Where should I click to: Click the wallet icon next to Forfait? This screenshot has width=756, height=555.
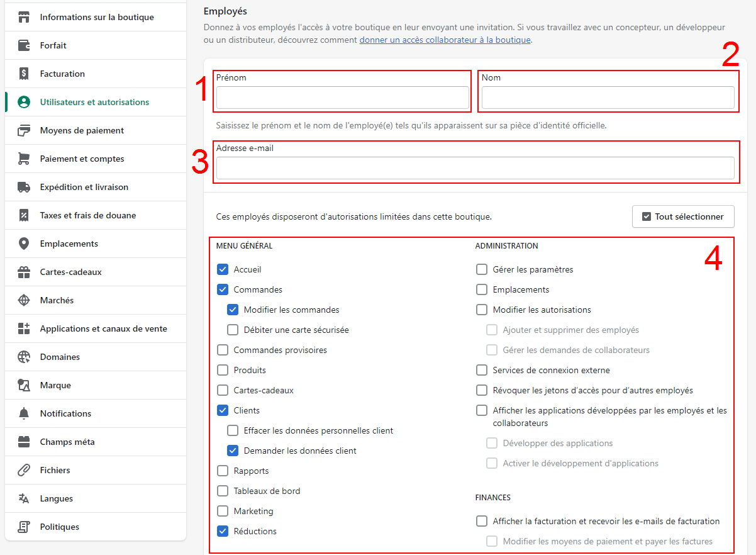point(24,45)
